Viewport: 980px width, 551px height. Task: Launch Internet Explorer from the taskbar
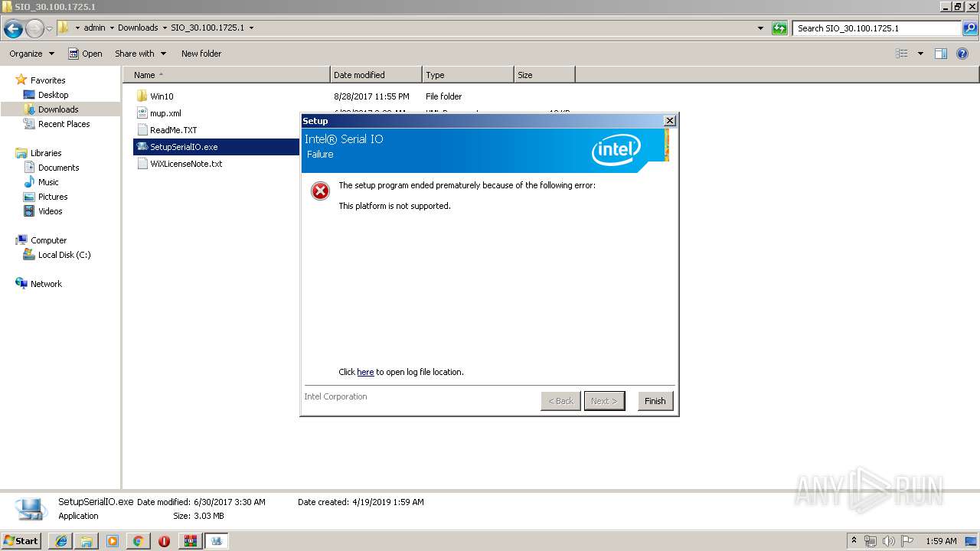tap(61, 541)
